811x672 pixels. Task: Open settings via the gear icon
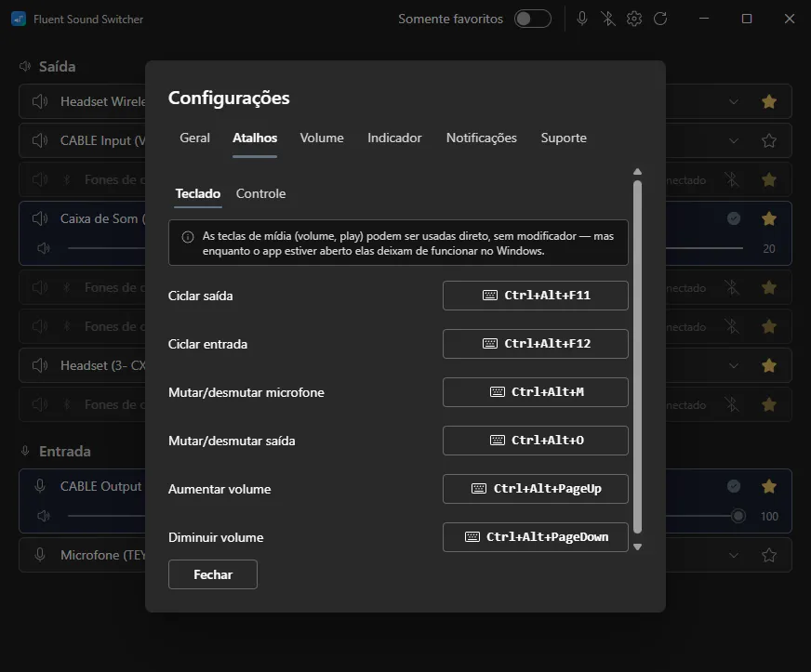tap(634, 20)
